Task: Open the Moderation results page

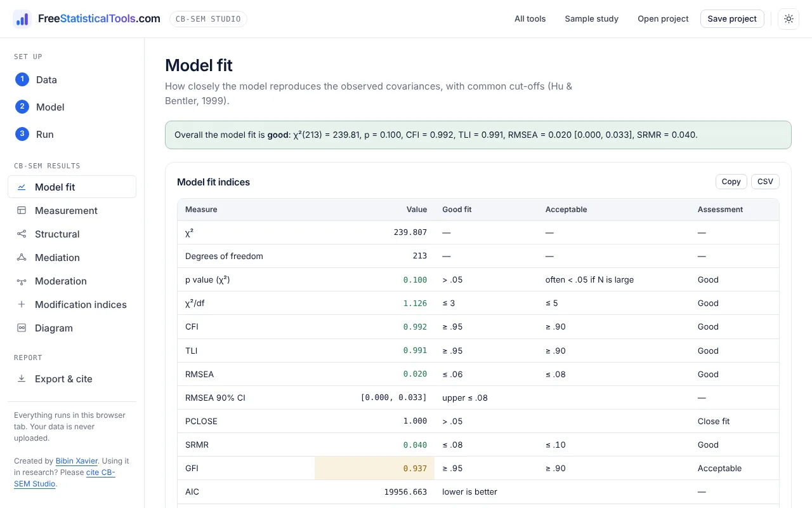Action: (72, 281)
